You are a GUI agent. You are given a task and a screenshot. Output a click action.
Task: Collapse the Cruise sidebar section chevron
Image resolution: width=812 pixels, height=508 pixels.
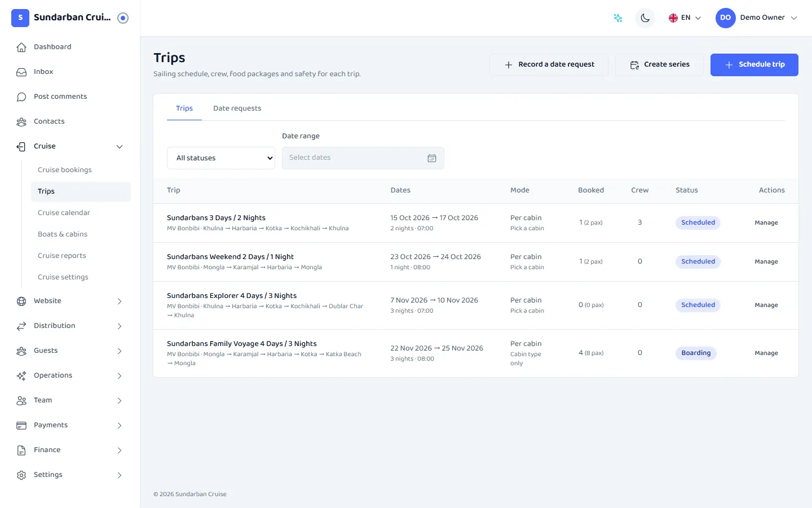click(120, 147)
